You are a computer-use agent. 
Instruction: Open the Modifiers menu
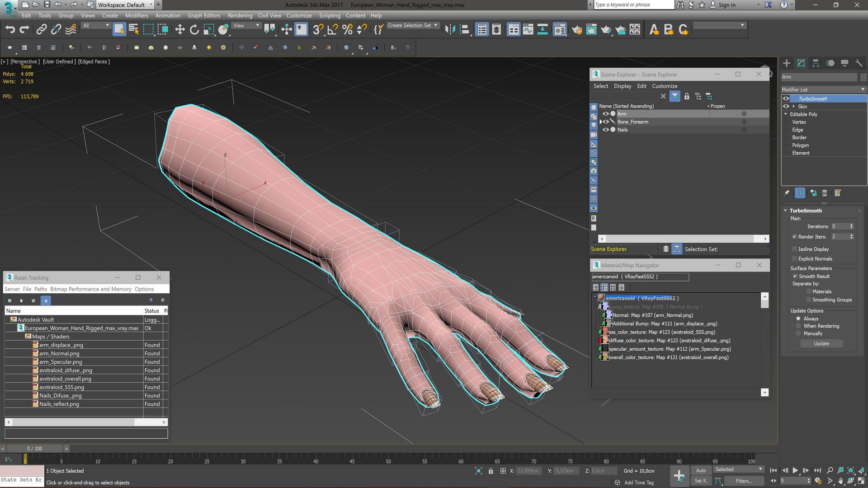point(137,15)
